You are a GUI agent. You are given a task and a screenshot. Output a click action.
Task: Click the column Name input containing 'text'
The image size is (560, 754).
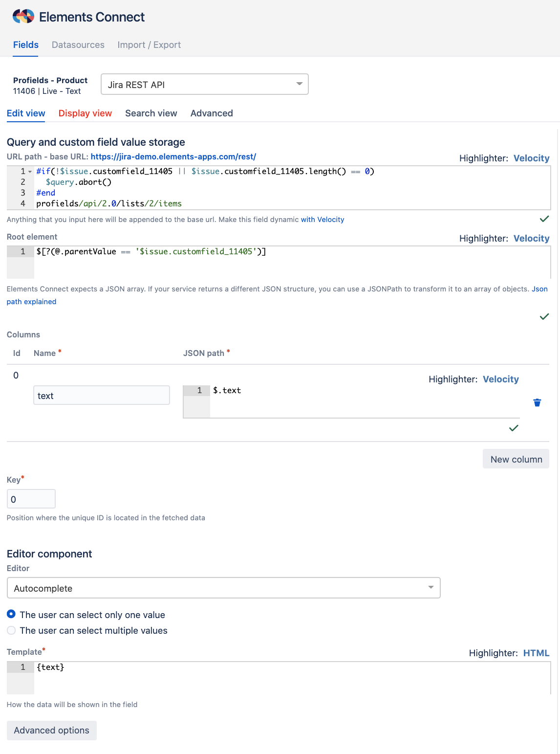(x=101, y=396)
